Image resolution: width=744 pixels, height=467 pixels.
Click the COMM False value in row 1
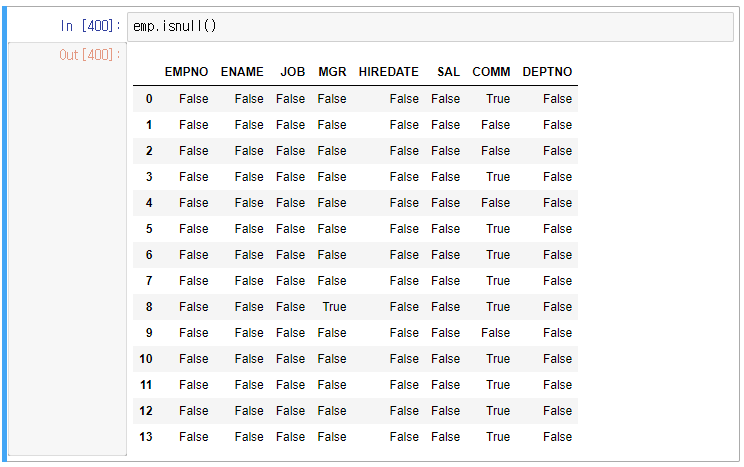(x=496, y=125)
